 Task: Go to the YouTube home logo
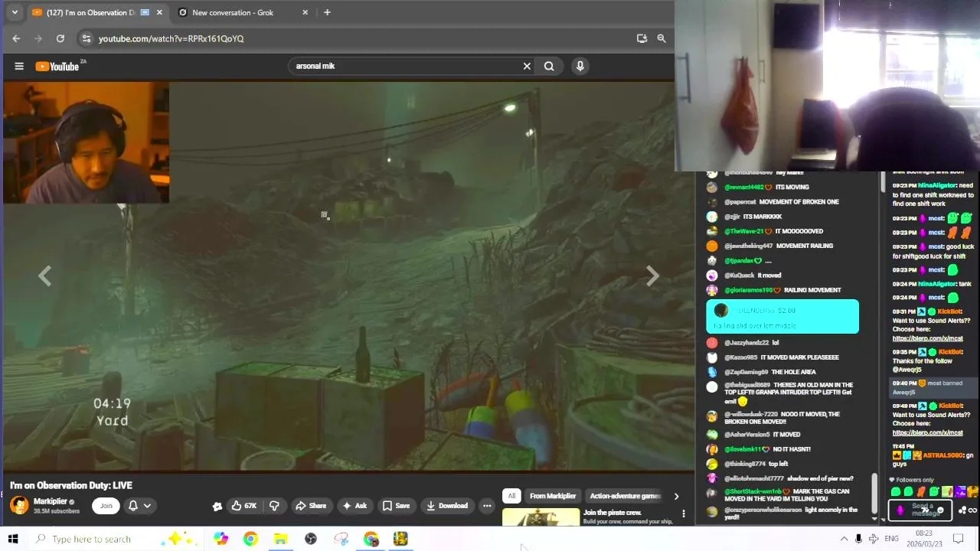click(57, 67)
